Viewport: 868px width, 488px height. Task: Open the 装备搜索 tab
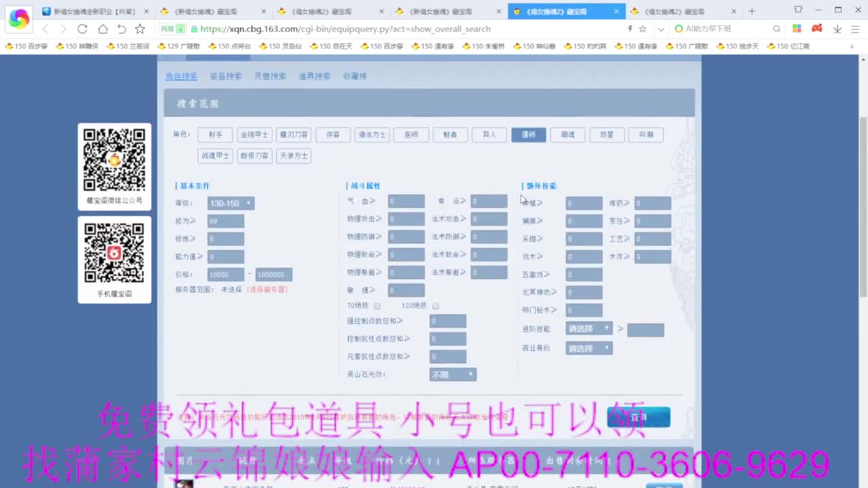225,77
